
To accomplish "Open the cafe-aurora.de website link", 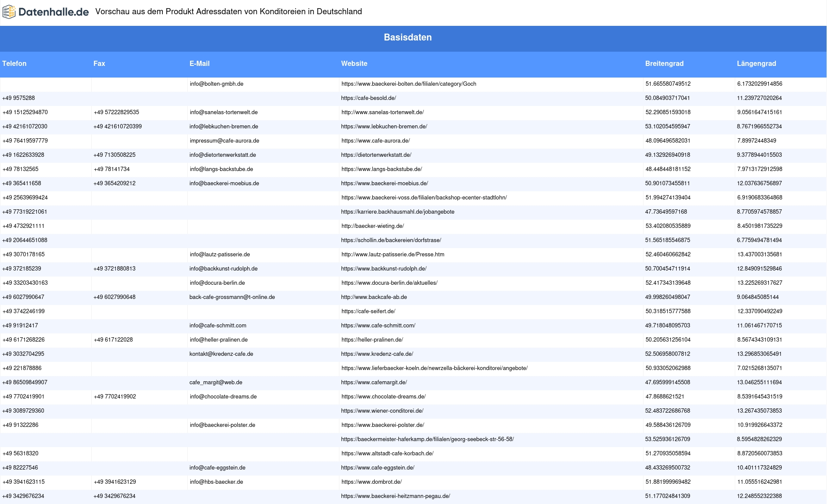I will [376, 141].
